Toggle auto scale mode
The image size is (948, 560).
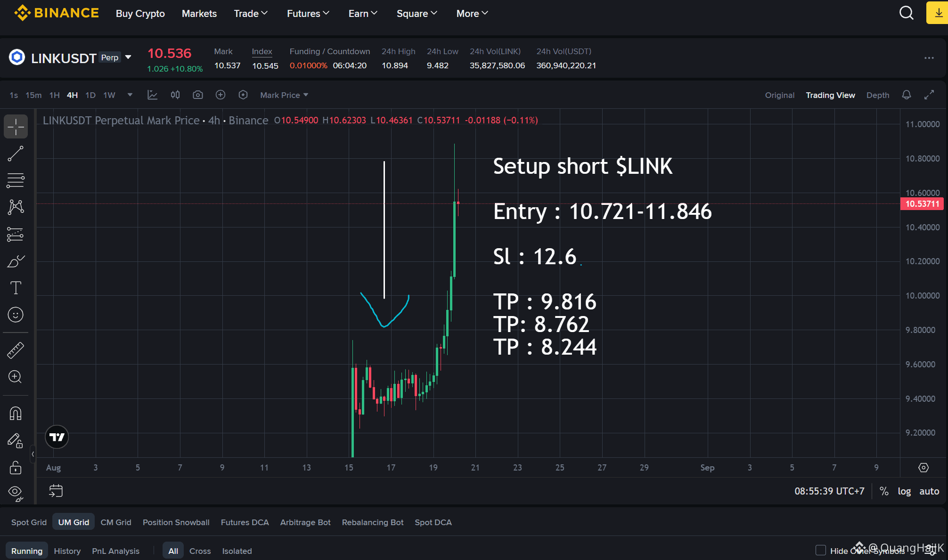coord(929,491)
